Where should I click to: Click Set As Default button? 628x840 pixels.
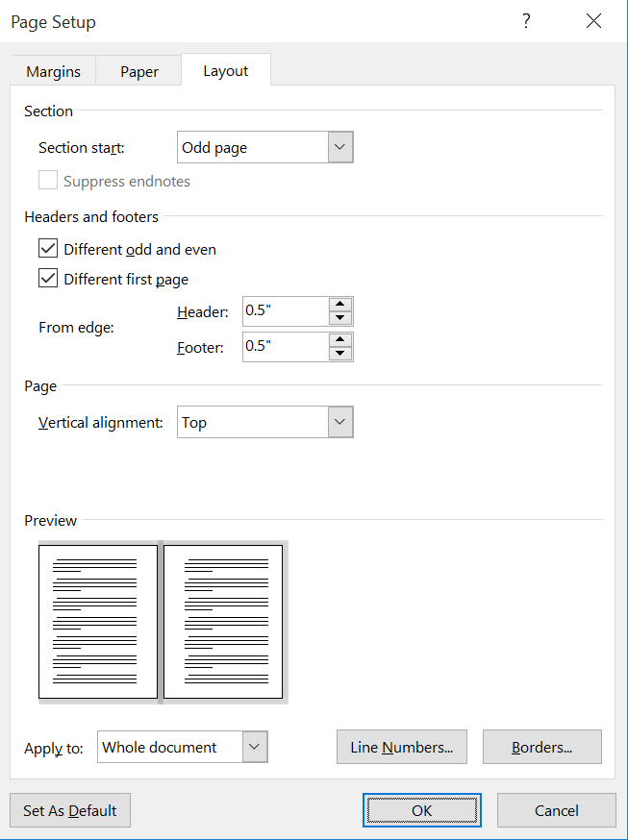click(x=69, y=810)
